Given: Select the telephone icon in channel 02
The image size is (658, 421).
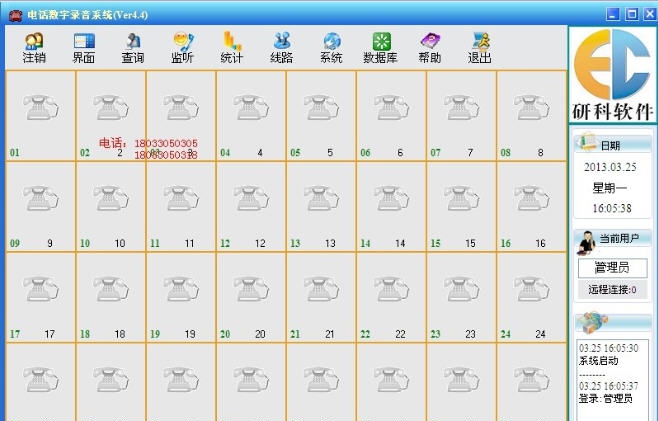Looking at the screenshot, I should [111, 107].
